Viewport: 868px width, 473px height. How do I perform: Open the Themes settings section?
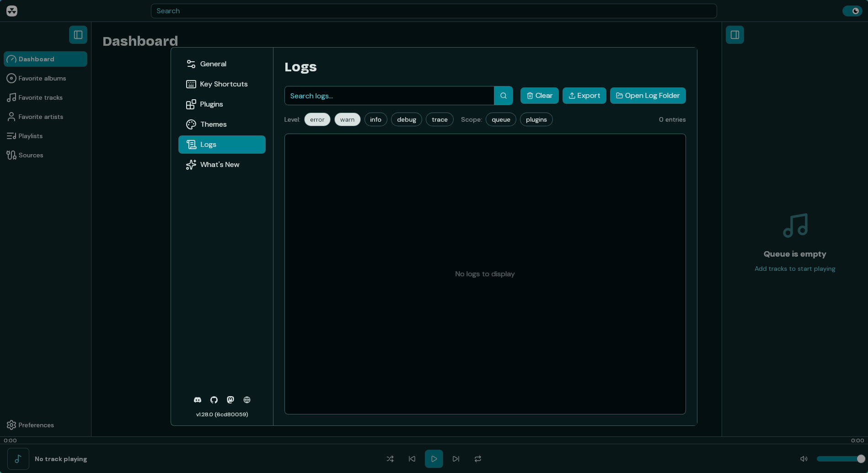coord(213,124)
